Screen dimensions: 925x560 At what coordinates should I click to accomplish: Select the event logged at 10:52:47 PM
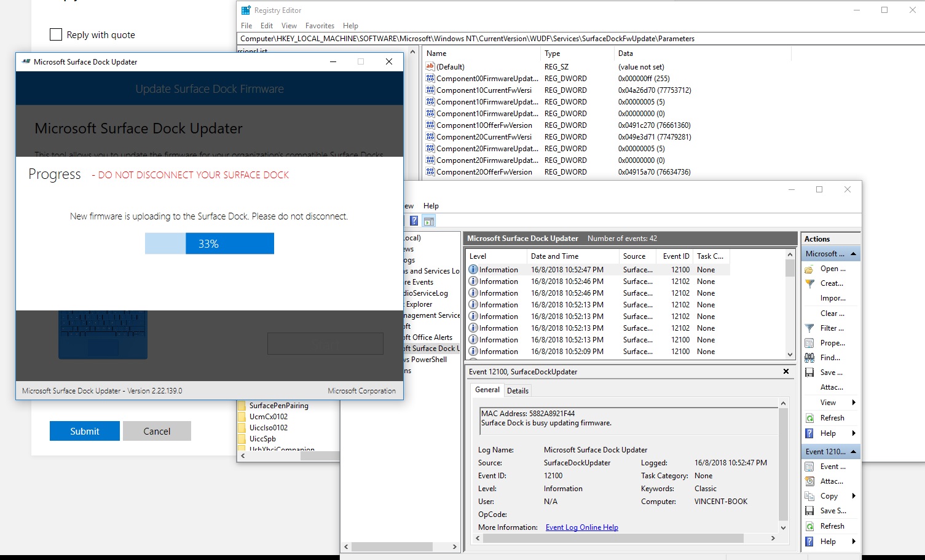point(598,270)
